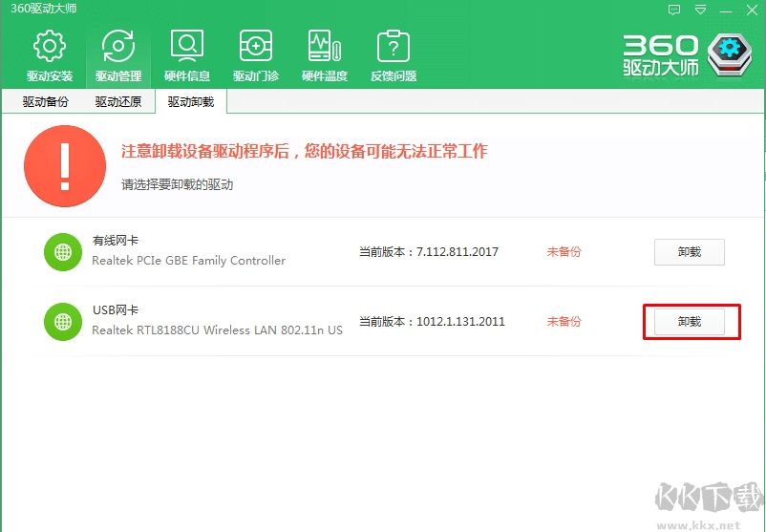Uninstall the USB网卡 RTL8188CU driver
The image size is (766, 532).
pos(690,322)
